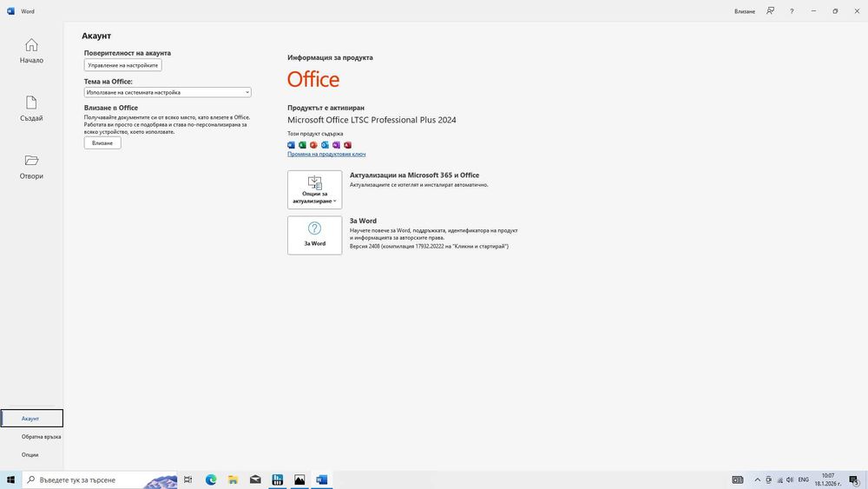This screenshot has height=489, width=868.
Task: Open File Explorer from the taskbar
Action: coord(233,479)
